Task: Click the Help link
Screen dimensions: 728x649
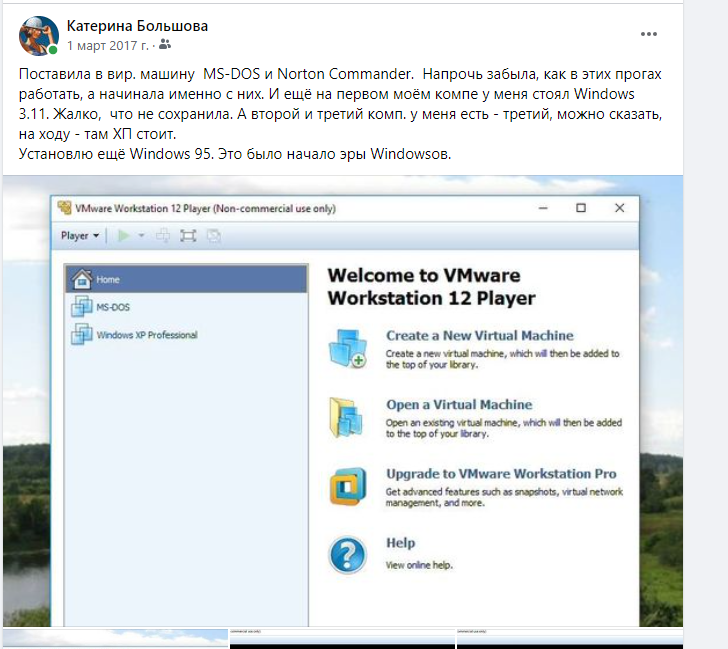Action: (401, 543)
